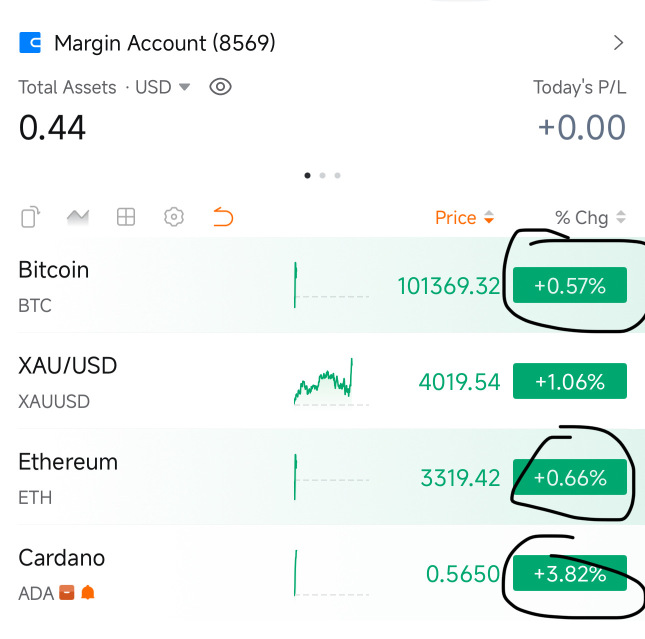Image resolution: width=645 pixels, height=639 pixels.
Task: Click the orange undo arrow icon
Action: 222,216
